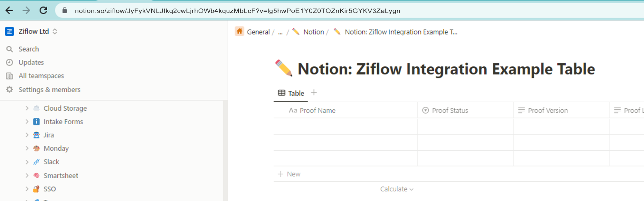The image size is (644, 201).
Task: Click the notion.so URL in the address bar
Action: coord(237,11)
